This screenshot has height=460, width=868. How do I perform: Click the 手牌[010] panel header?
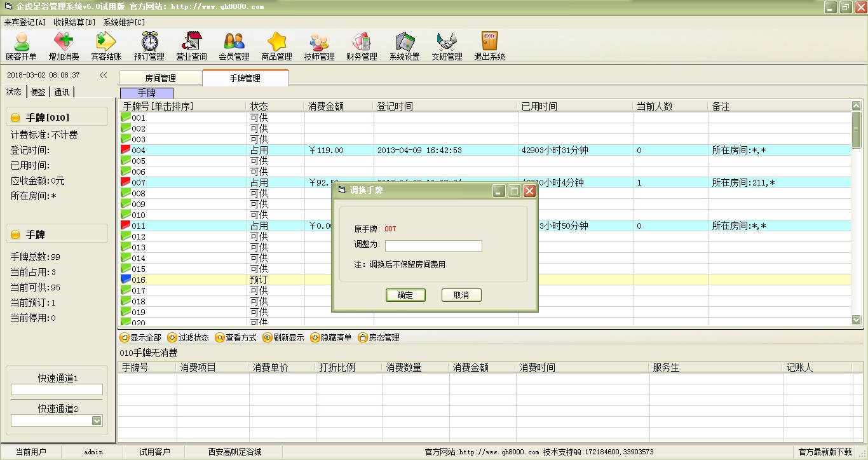(57, 118)
